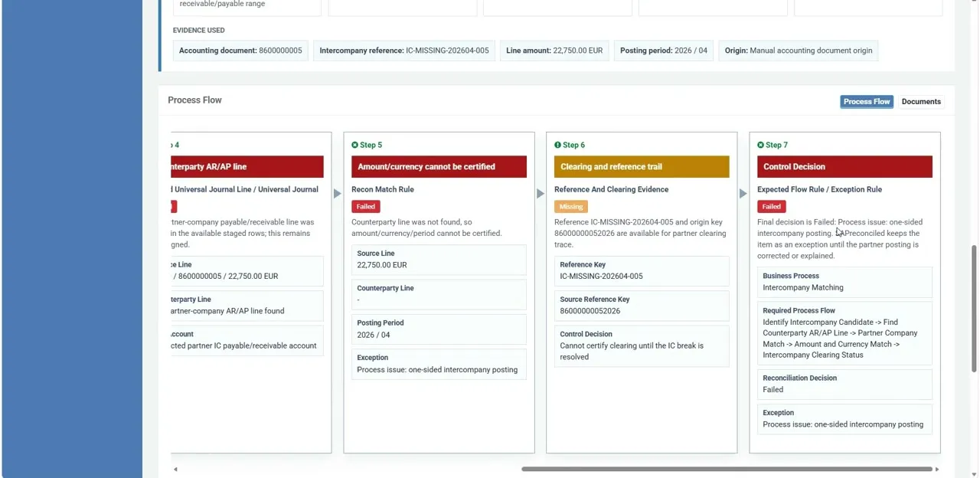Click the Accounting document 8600000005 evidence chip
Image resolution: width=980 pixels, height=478 pixels.
pyautogui.click(x=240, y=51)
